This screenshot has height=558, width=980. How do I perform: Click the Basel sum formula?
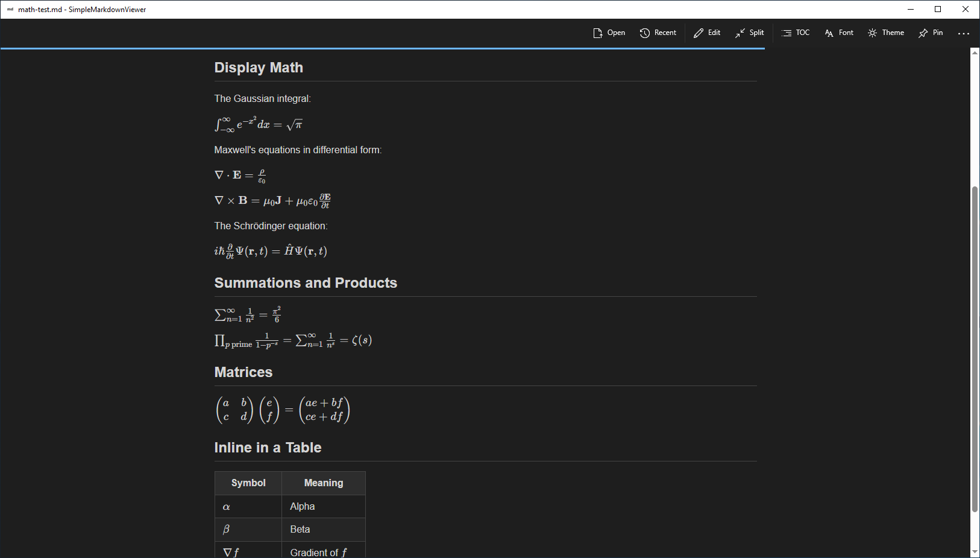[x=248, y=314]
